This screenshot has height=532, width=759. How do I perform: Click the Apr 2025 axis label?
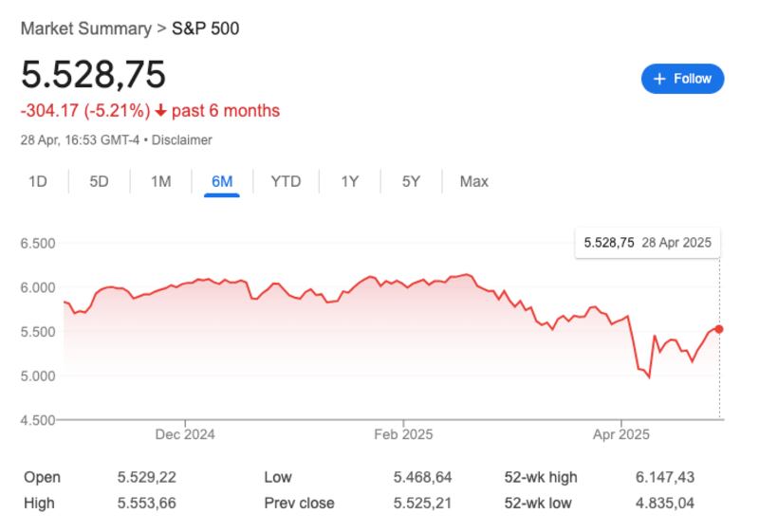(621, 434)
